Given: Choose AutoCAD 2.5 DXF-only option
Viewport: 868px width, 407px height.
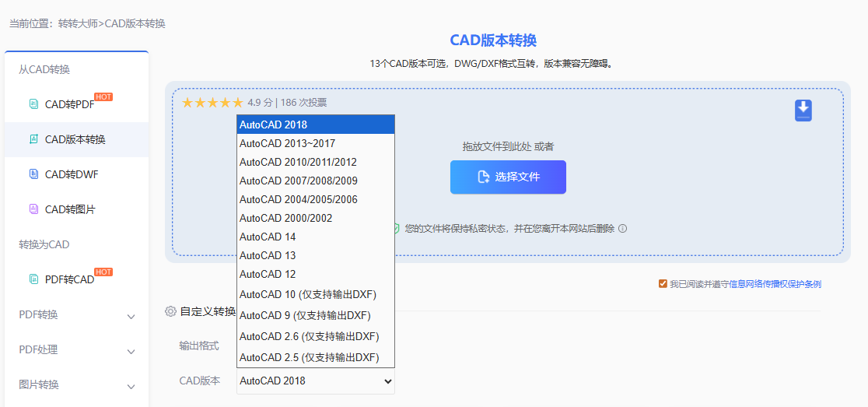Looking at the screenshot, I should coord(316,357).
